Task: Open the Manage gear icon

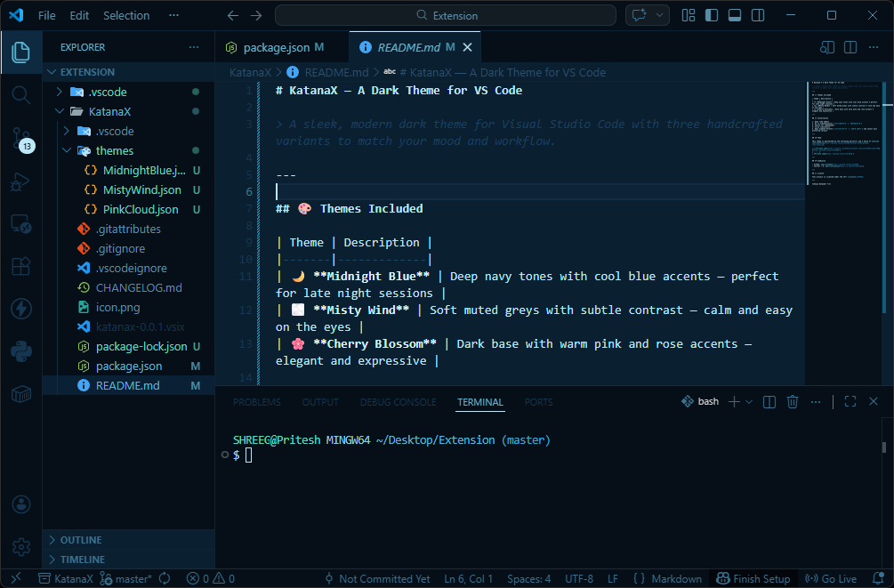Action: [21, 547]
